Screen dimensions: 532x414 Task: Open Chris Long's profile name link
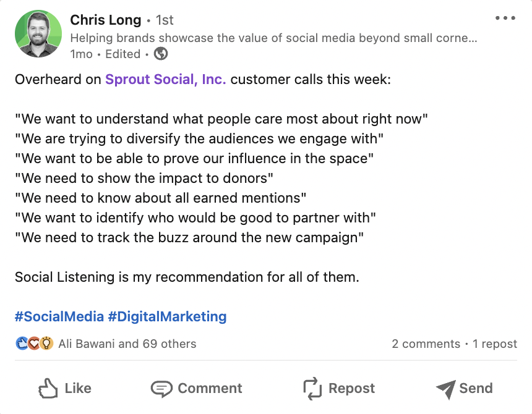[106, 20]
